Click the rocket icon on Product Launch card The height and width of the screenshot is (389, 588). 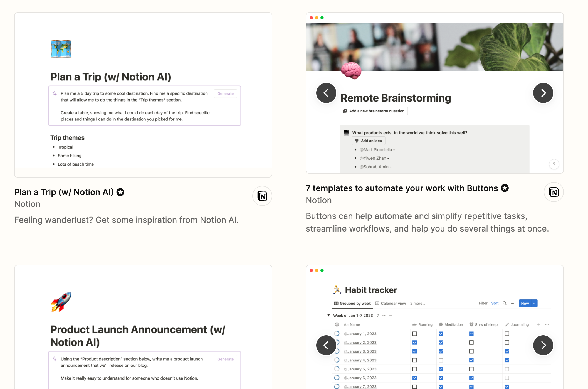pos(61,302)
